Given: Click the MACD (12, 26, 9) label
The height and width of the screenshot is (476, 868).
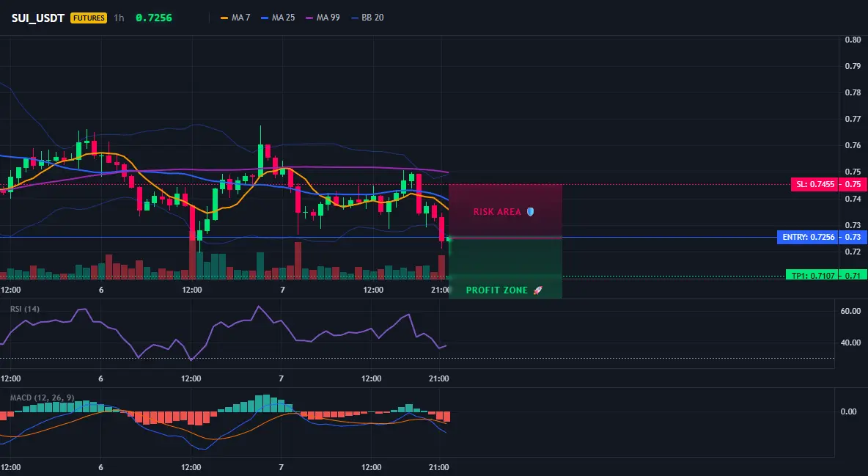Looking at the screenshot, I should point(42,398).
